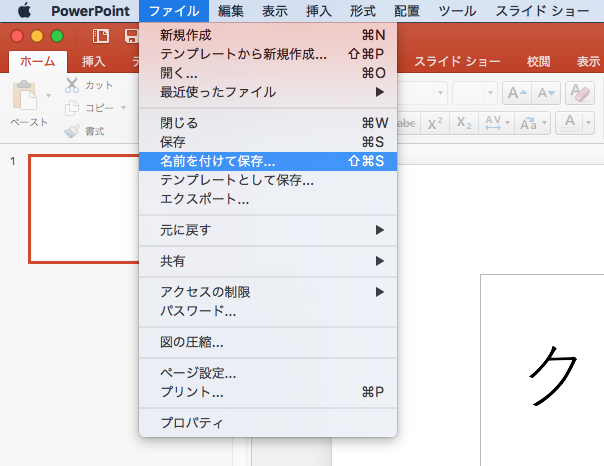Open the Tools (ツール) menu

tap(457, 11)
